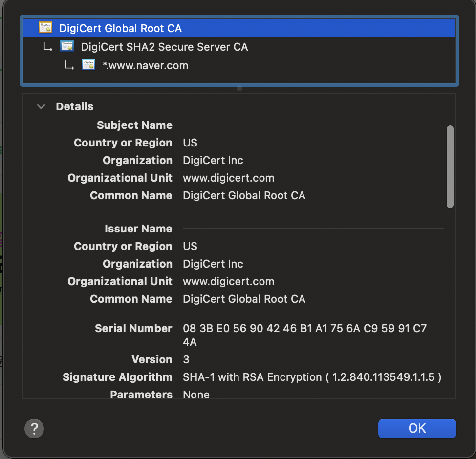The width and height of the screenshot is (476, 459).
Task: Click SHA-1 with RSA Encryption value
Action: tap(312, 377)
